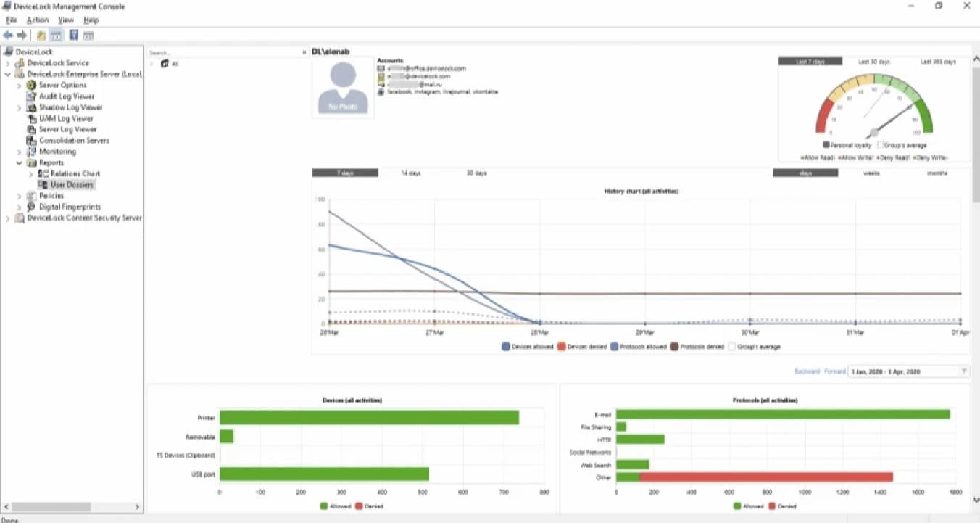Image resolution: width=980 pixels, height=523 pixels.
Task: Expand the Shadow Log Viewer node
Action: (20, 107)
